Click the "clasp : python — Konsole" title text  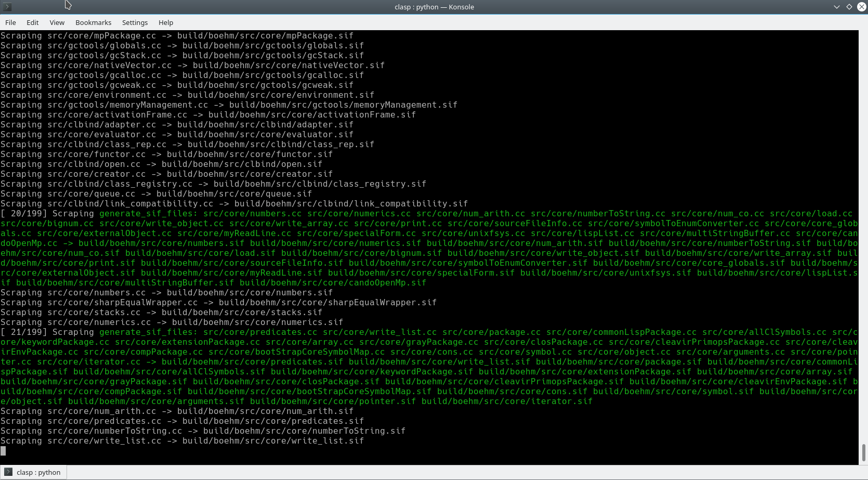point(434,7)
